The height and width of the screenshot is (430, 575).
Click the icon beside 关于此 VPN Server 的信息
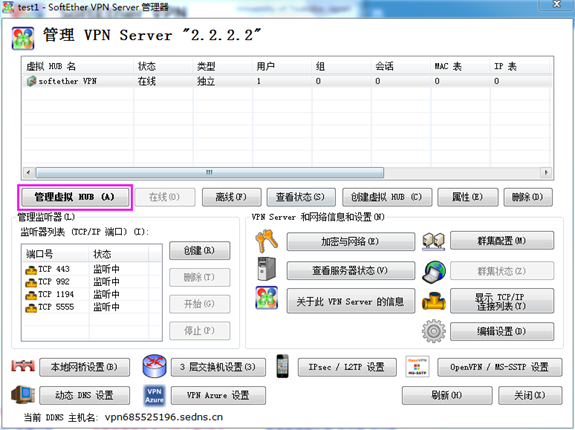267,298
